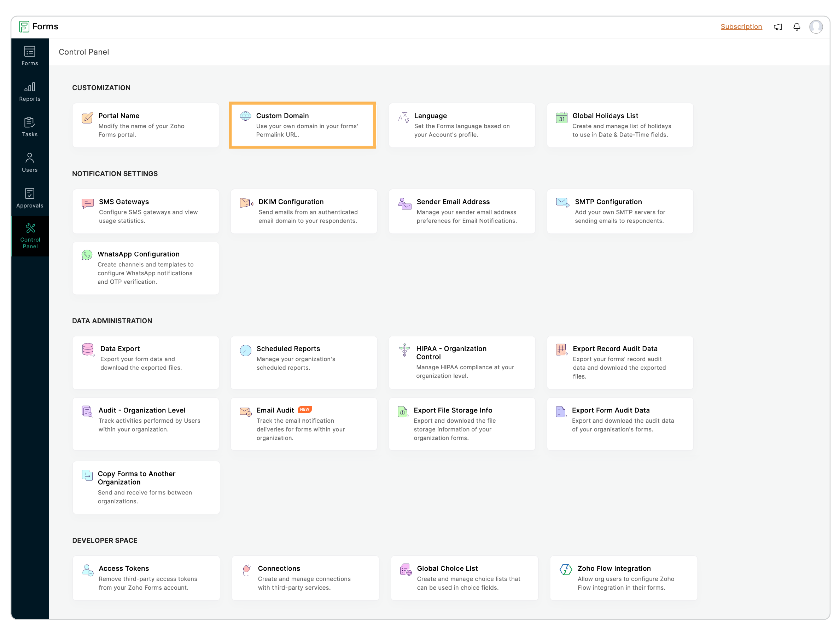This screenshot has width=840, height=630.
Task: Open the Sender Email Address title
Action: point(453,201)
